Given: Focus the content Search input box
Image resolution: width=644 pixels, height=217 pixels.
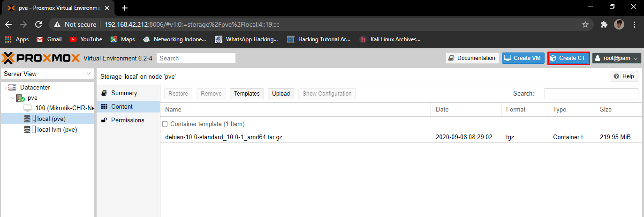Looking at the screenshot, I should (591, 94).
